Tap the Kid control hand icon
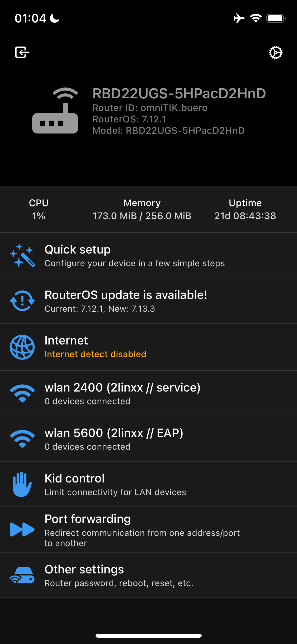Screen dimensions: 297x644 click(x=22, y=484)
